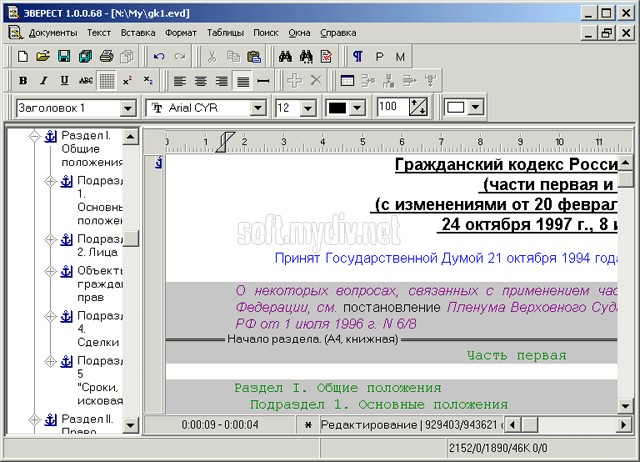Screen dimensions: 640x462
Task: Expand the Объекты гражданских прав node
Action: 51,271
